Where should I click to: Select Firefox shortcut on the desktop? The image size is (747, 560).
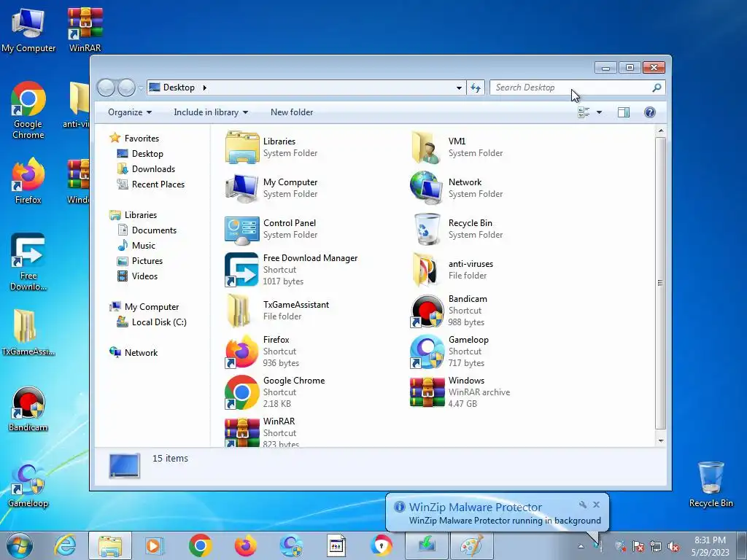pos(28,181)
